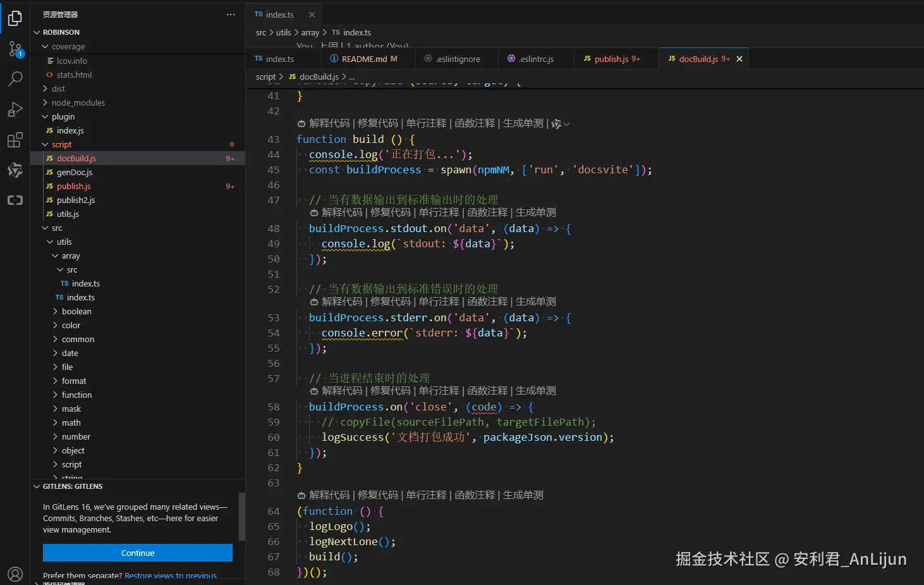Open Run and Debug view
The image size is (924, 585).
click(15, 109)
